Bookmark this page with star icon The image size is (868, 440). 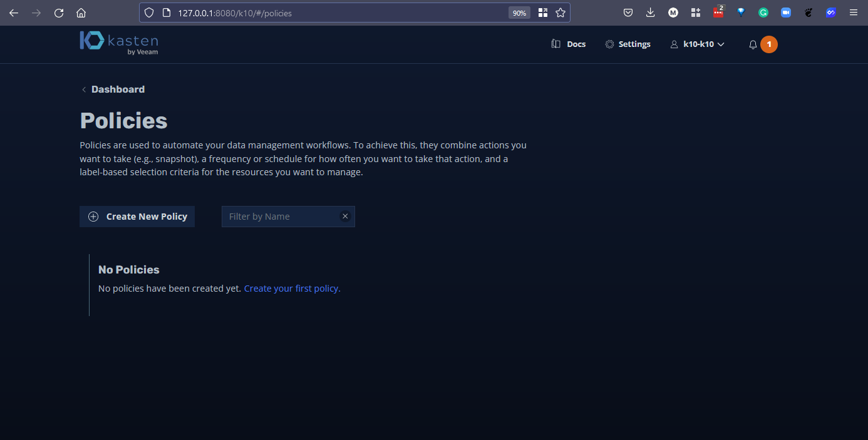[x=561, y=13]
